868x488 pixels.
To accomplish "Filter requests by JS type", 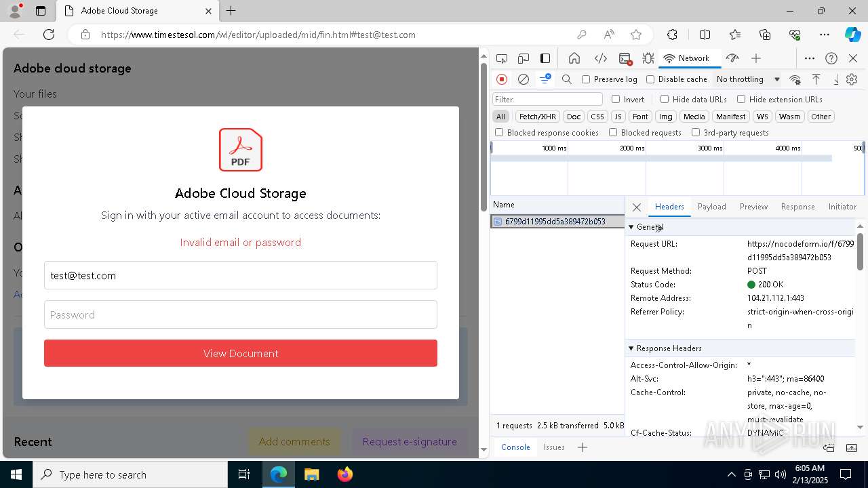I will (618, 117).
